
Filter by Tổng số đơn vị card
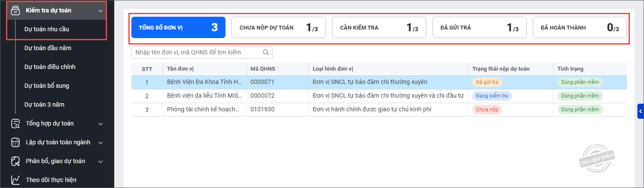(178, 28)
